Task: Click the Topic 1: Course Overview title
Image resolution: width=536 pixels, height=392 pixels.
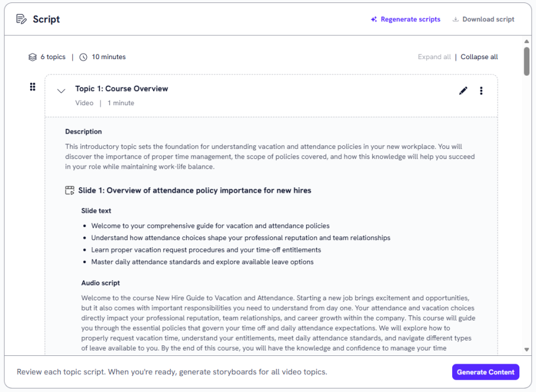Action: point(121,89)
